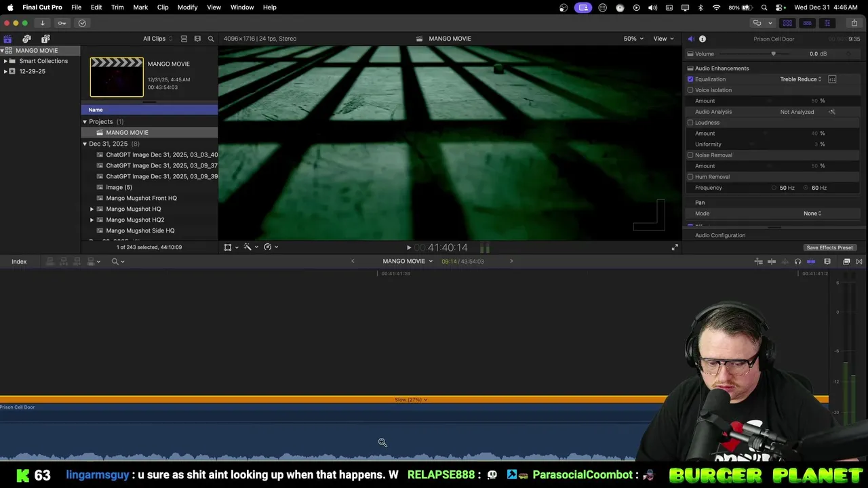Open browser clip appearance options icon

click(x=197, y=39)
